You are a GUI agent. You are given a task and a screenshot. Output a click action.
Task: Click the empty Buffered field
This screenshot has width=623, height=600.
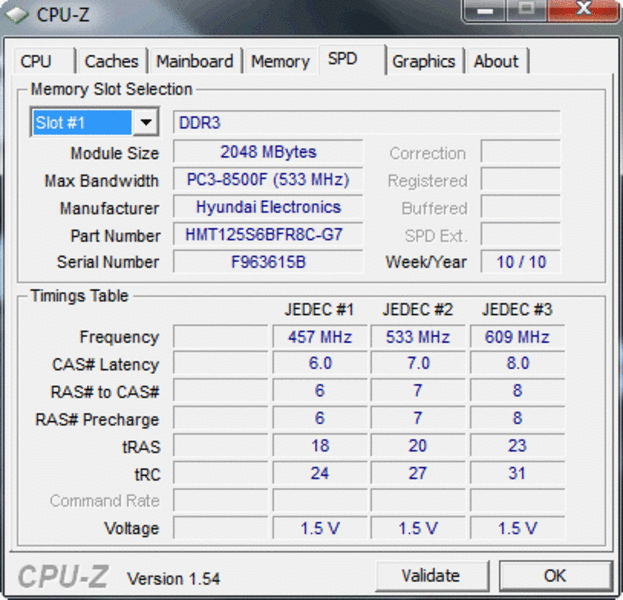click(x=520, y=207)
